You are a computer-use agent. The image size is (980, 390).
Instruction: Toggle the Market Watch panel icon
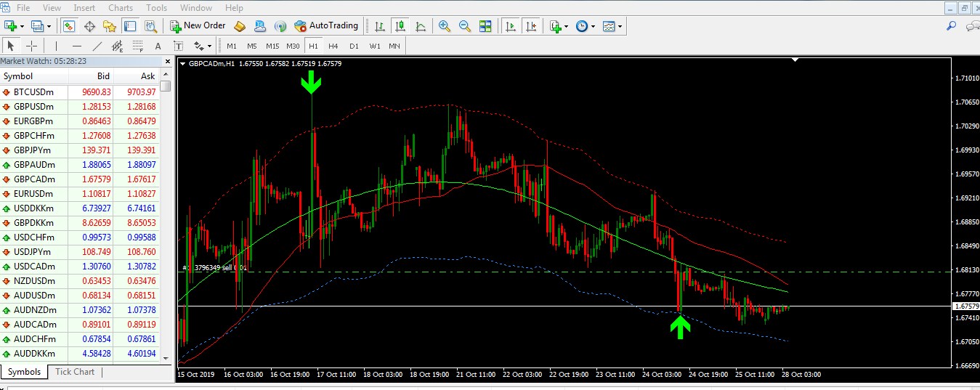[70, 26]
